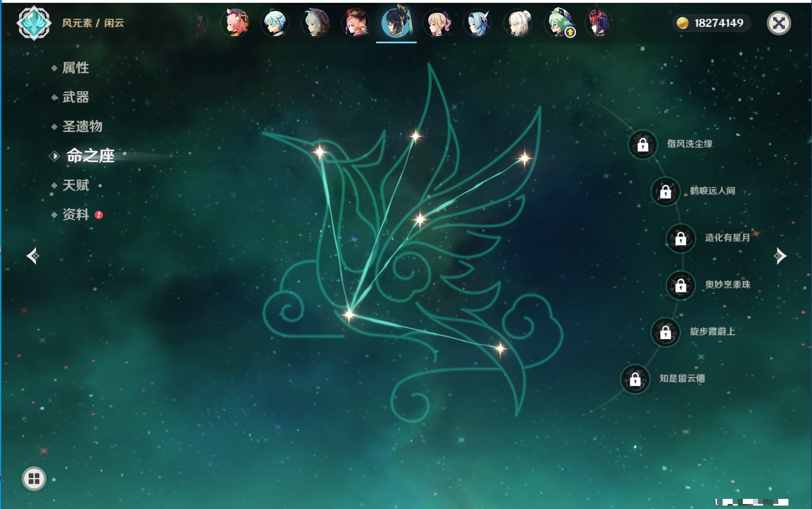Open the grid menu button at the bottom

click(x=34, y=479)
